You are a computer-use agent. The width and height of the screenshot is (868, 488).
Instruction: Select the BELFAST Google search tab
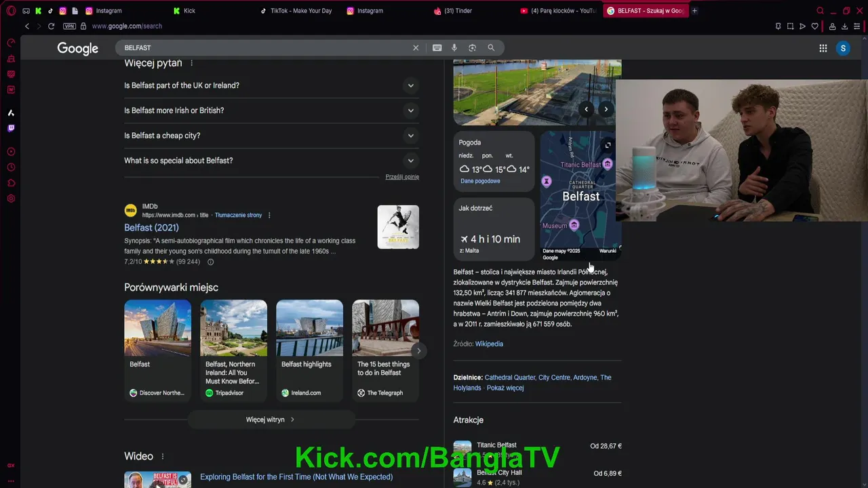tap(645, 11)
